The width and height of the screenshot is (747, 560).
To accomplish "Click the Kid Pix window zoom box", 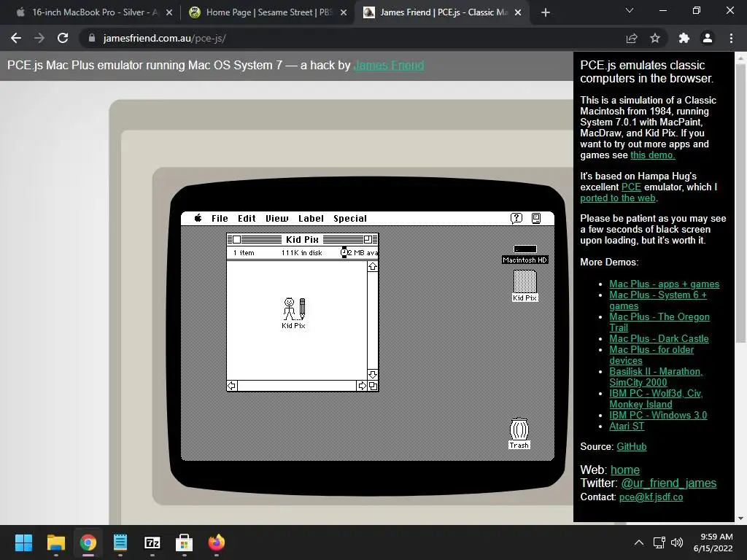I will (368, 239).
